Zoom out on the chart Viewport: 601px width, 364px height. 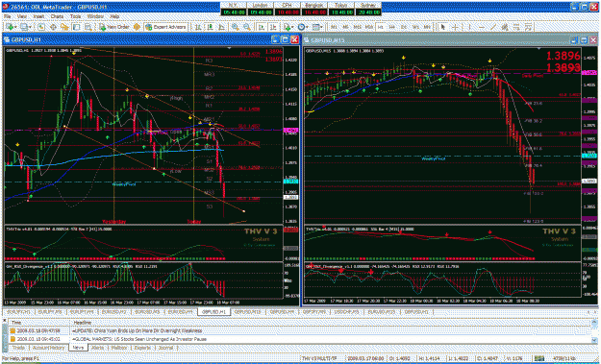[247, 27]
